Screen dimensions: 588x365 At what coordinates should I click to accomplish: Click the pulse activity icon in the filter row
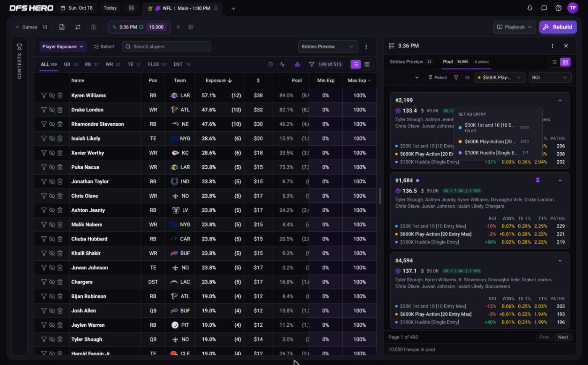(x=282, y=64)
